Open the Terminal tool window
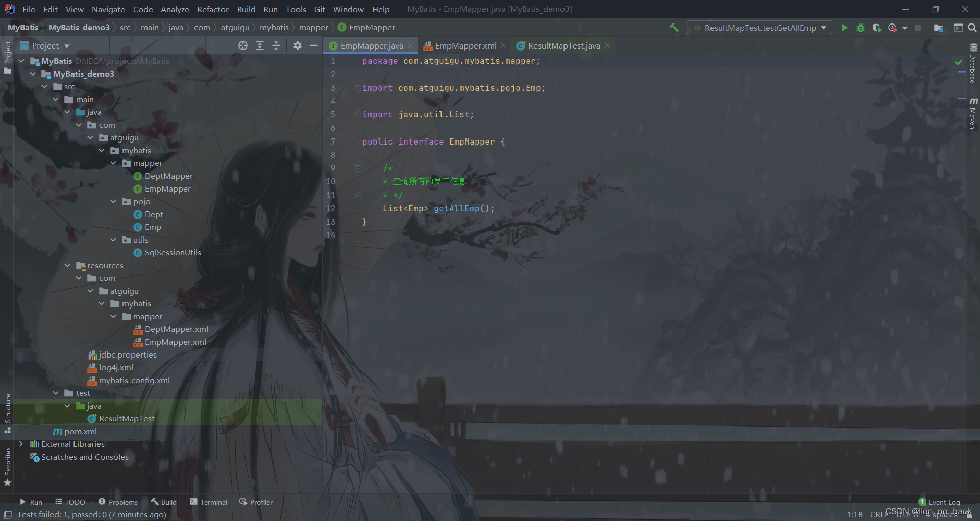 point(208,502)
